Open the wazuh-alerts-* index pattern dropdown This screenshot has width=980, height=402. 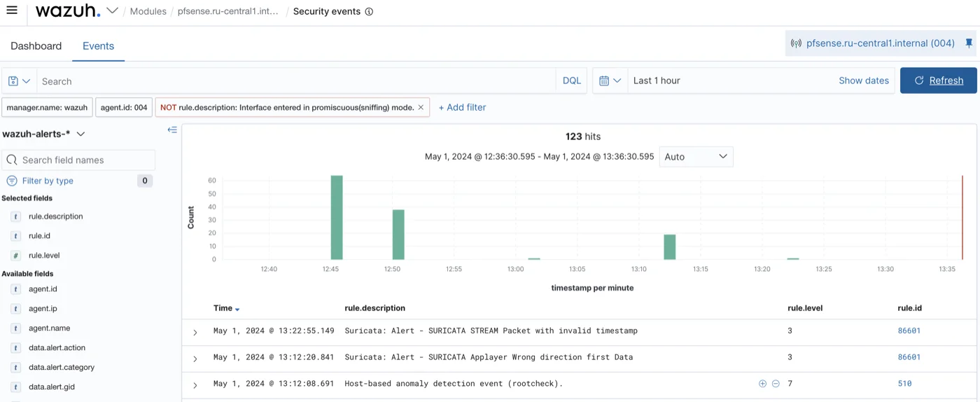pos(43,134)
